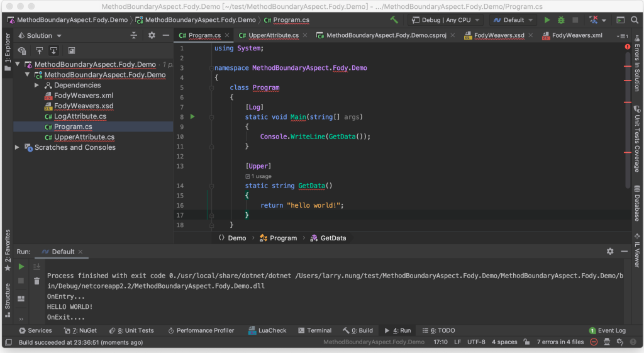Expand all in Solution explorer toolbar
This screenshot has height=353, width=644.
point(53,50)
